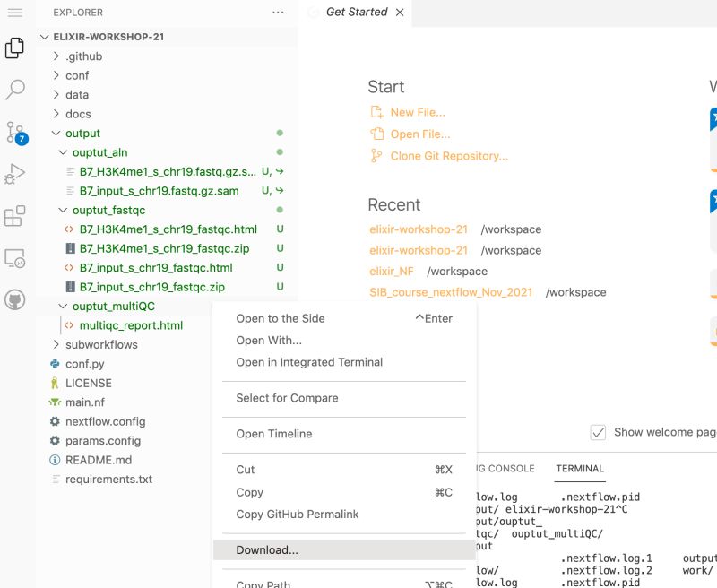
Task: Select B7_H3K4me1_s_chr19_fastqc.html file
Action: [x=167, y=229]
